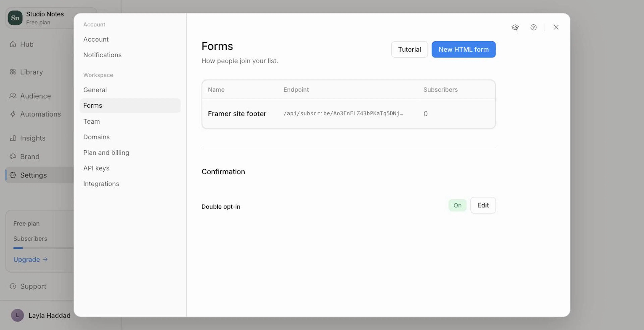
Task: Open Team settings
Action: tap(130, 121)
